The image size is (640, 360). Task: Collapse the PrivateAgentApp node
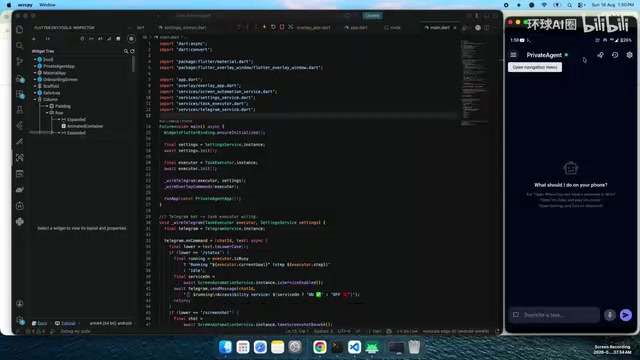(x=35, y=66)
